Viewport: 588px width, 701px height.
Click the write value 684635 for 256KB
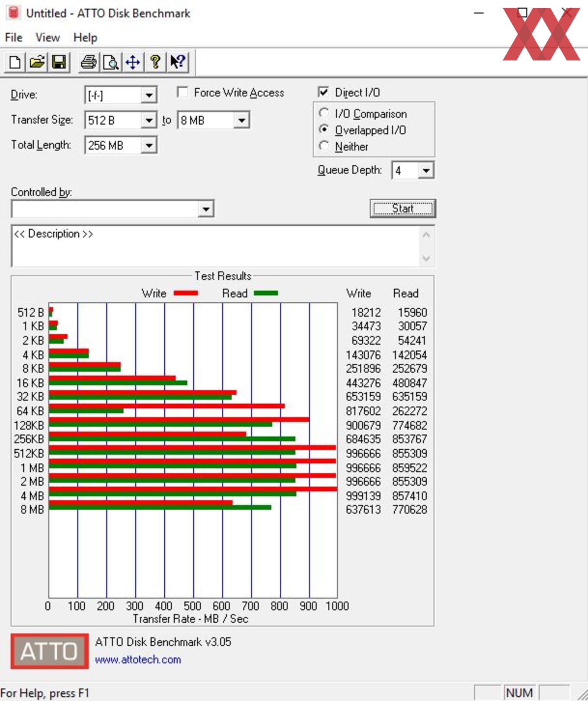[x=363, y=439]
